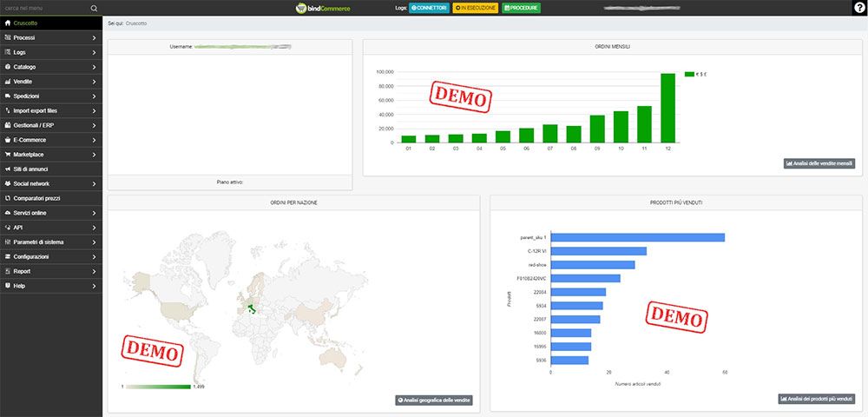Click the Spedizioni truck icon
The height and width of the screenshot is (417, 868).
pyautogui.click(x=7, y=96)
